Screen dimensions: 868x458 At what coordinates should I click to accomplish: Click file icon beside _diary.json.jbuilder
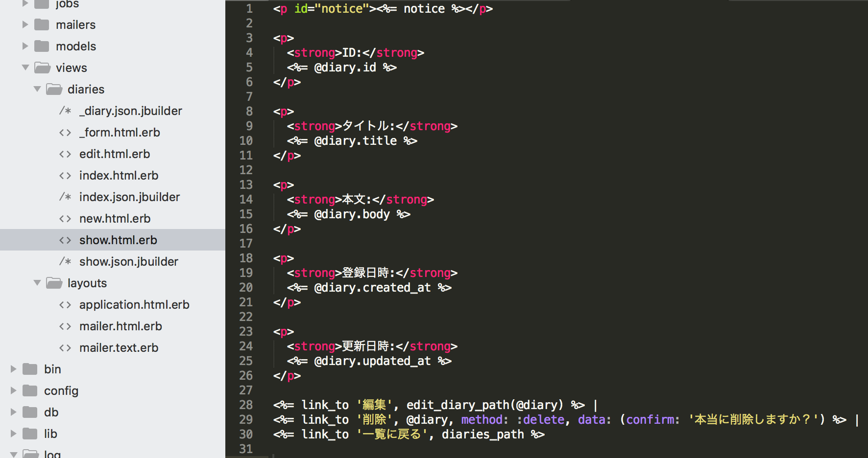[65, 111]
